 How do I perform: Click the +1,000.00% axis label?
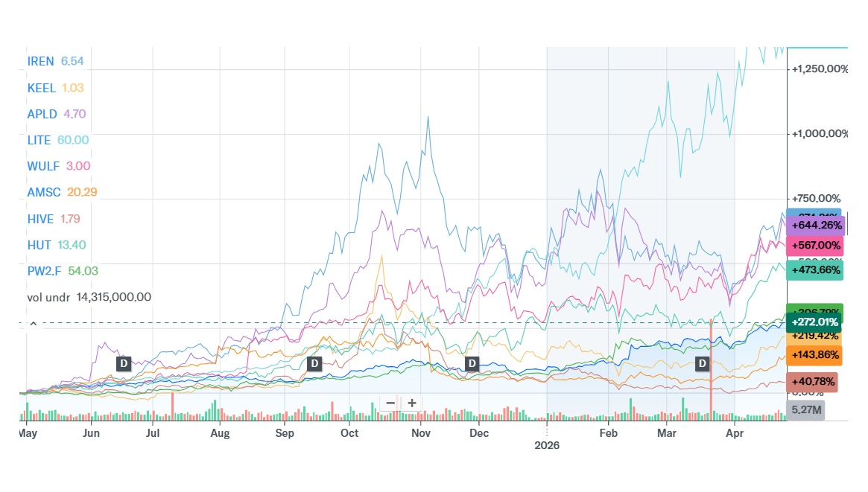pyautogui.click(x=820, y=134)
